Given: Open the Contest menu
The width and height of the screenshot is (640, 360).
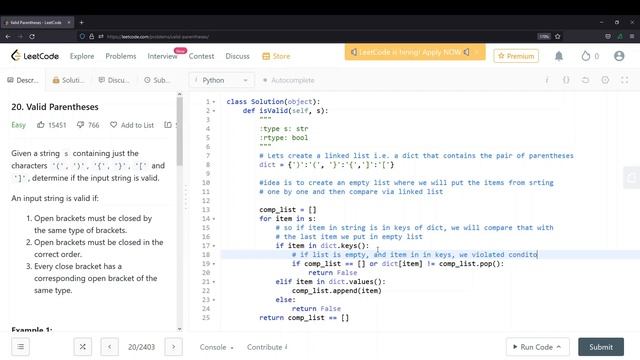Looking at the screenshot, I should click(x=201, y=56).
